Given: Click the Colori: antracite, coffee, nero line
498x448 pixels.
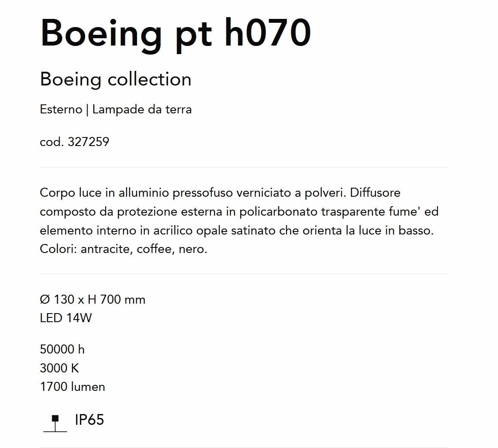Looking at the screenshot, I should pos(124,249).
